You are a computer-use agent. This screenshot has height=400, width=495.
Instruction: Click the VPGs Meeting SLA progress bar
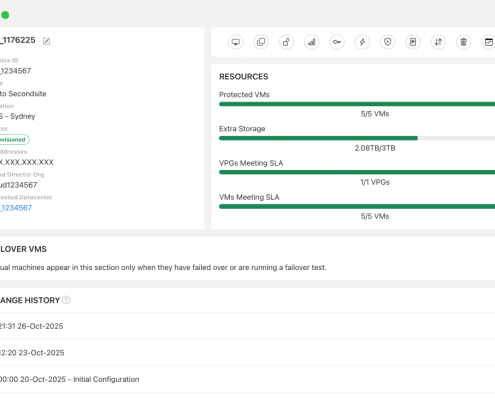point(357,172)
